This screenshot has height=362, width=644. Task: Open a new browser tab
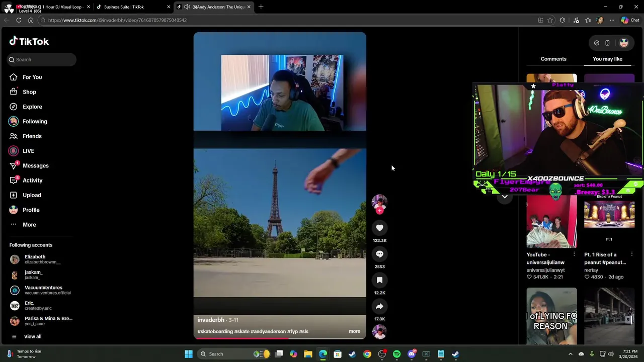(261, 7)
